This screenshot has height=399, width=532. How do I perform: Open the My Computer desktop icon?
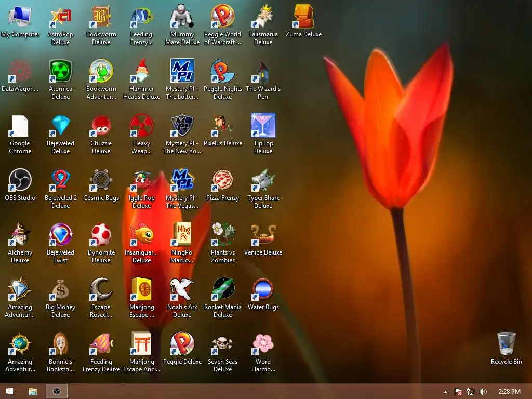[x=20, y=17]
